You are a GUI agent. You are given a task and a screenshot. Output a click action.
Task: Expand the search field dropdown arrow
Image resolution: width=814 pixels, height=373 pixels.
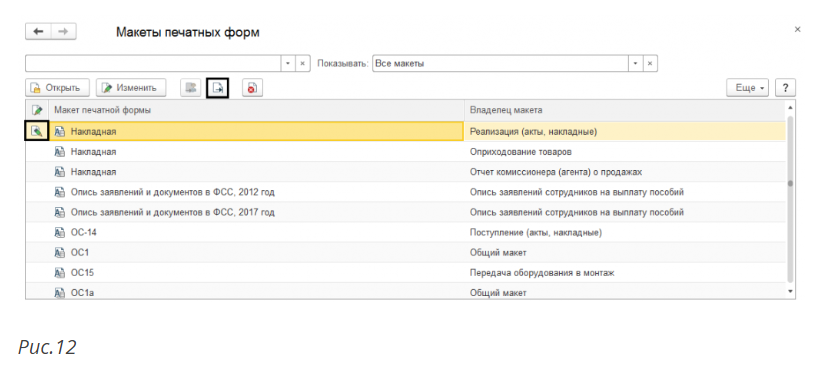tap(288, 64)
